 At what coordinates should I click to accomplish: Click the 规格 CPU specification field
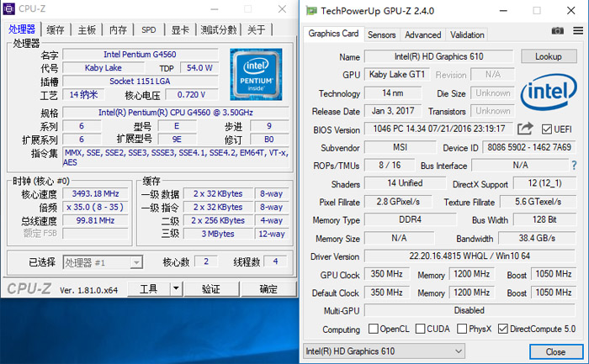(175, 112)
